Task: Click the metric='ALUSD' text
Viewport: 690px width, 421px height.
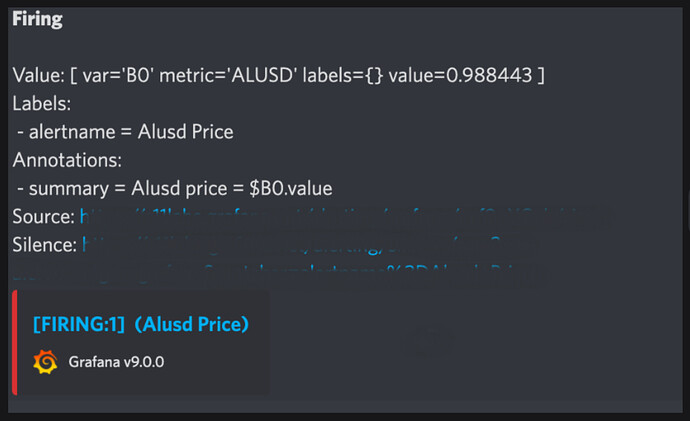Action: (228, 75)
